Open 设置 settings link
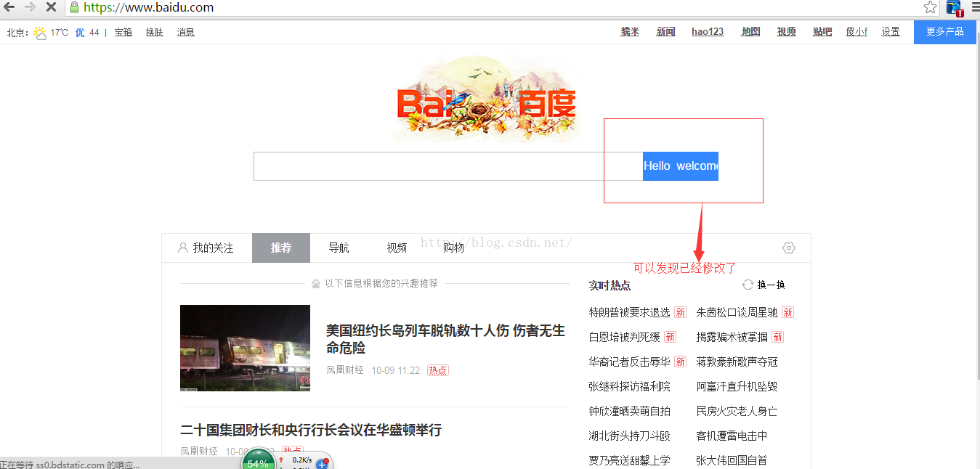The width and height of the screenshot is (980, 469). point(891,31)
